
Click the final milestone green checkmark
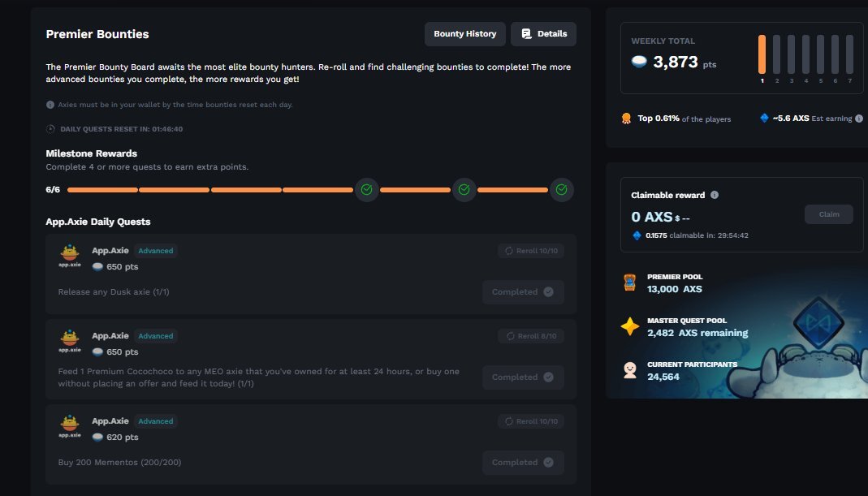pos(561,190)
